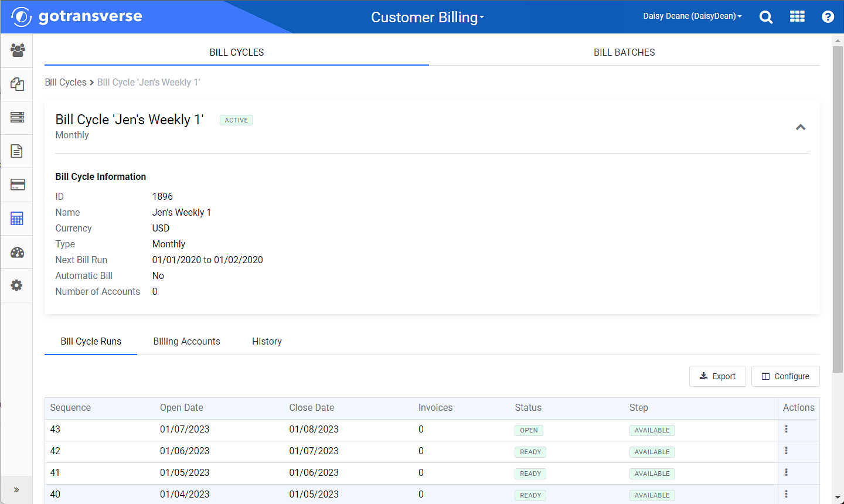Click the Export button

pos(717,376)
